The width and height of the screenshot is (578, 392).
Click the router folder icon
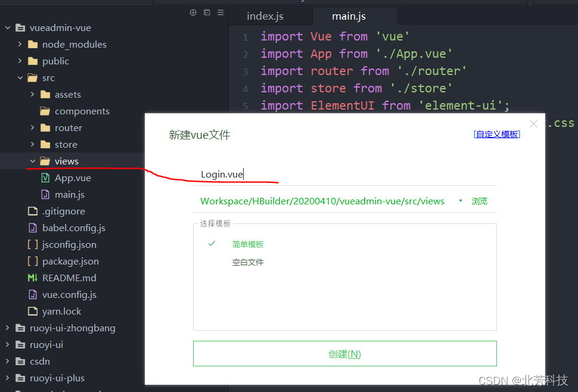point(45,128)
